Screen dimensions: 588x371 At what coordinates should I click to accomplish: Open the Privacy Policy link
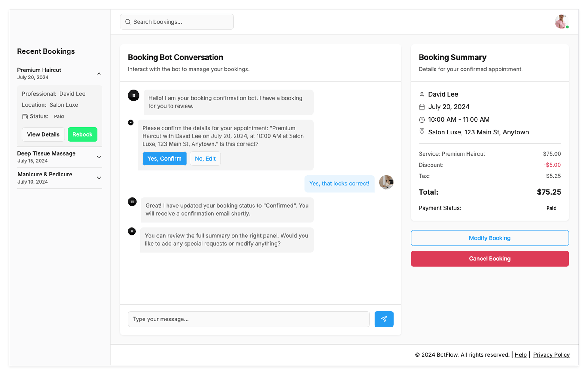(x=551, y=355)
